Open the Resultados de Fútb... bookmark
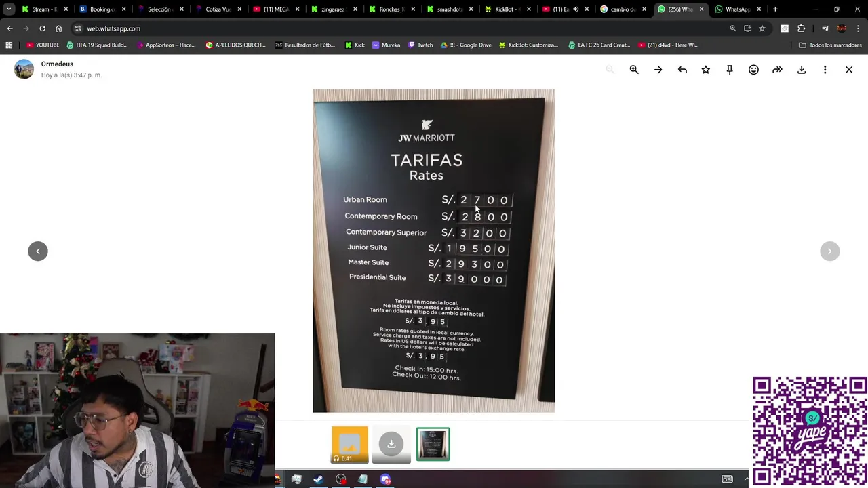This screenshot has height=488, width=868. (305, 45)
